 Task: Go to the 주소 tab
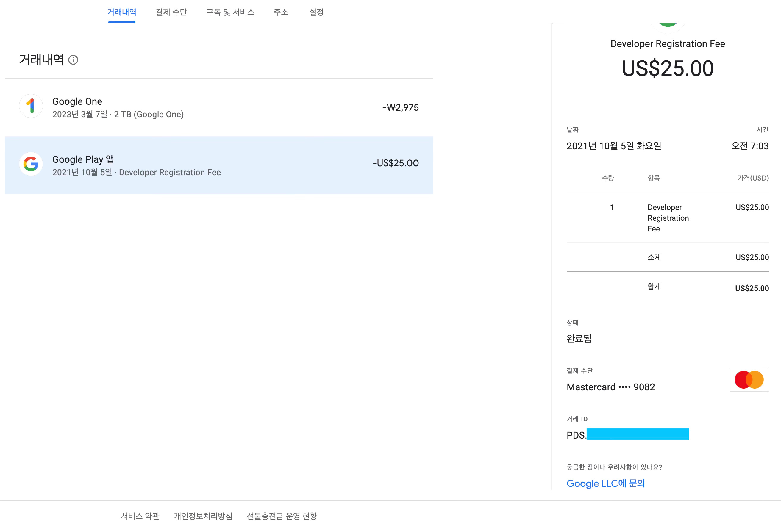click(x=281, y=12)
